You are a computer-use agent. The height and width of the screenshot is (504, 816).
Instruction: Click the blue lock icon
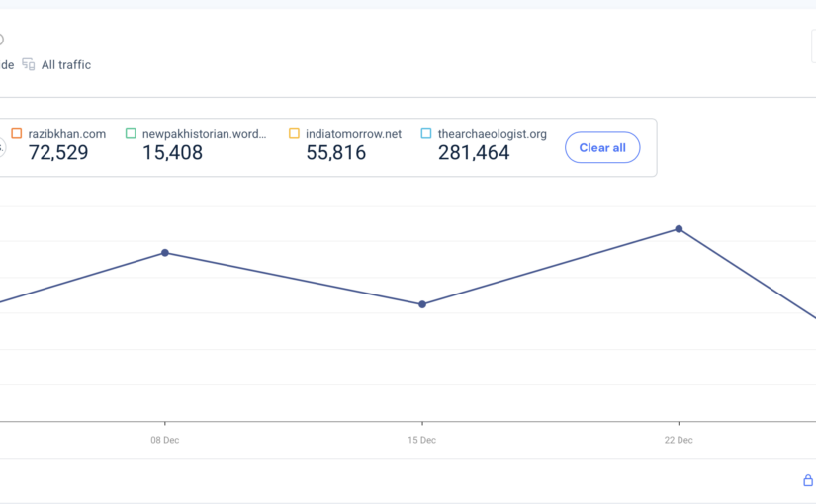(808, 480)
